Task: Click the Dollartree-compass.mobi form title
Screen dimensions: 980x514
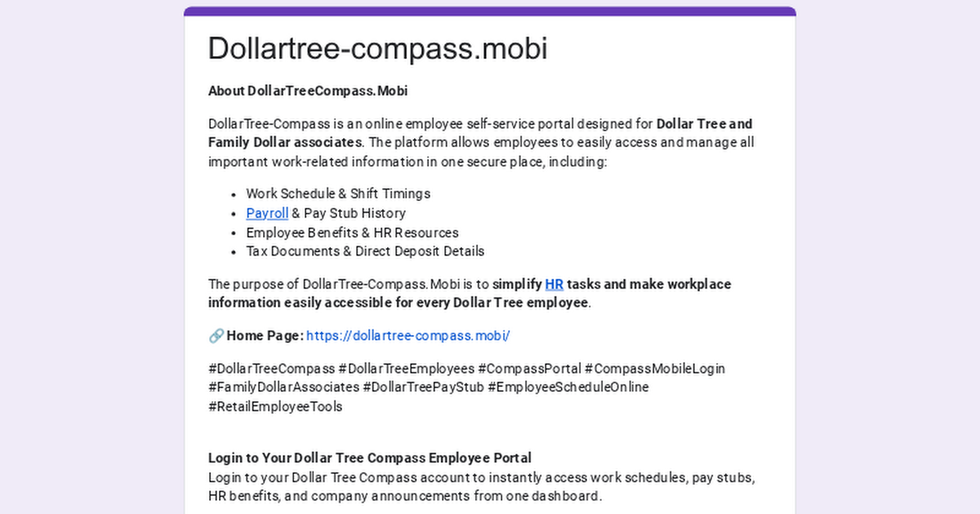Action: (377, 48)
